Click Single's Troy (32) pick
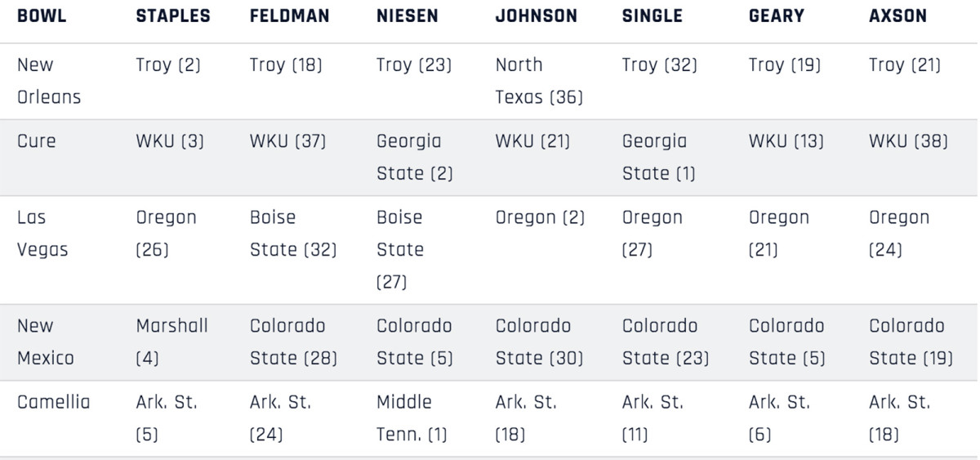The width and height of the screenshot is (980, 460). [x=659, y=65]
